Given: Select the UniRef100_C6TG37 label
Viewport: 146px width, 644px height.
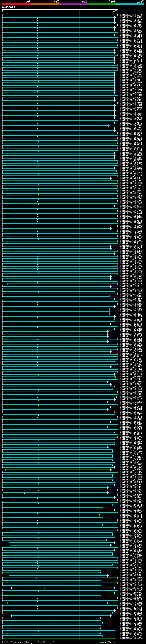Looking at the screenshot, I should point(131,65).
